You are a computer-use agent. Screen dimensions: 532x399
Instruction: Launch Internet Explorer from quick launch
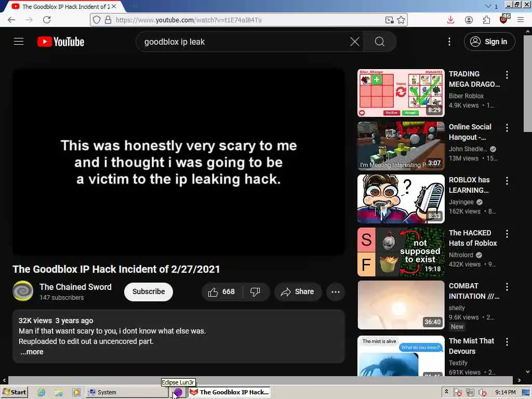pos(41,393)
